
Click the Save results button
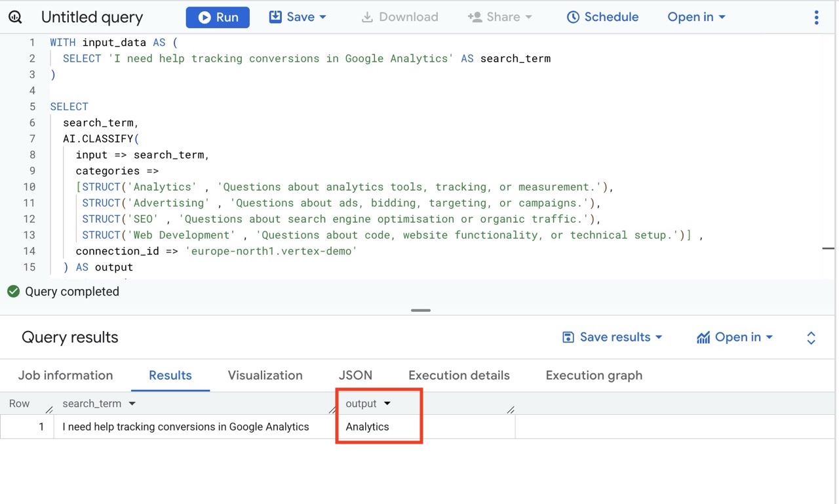[x=612, y=337]
